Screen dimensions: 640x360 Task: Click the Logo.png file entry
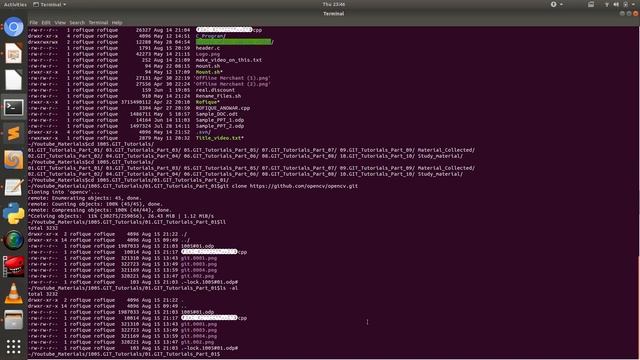click(x=208, y=54)
